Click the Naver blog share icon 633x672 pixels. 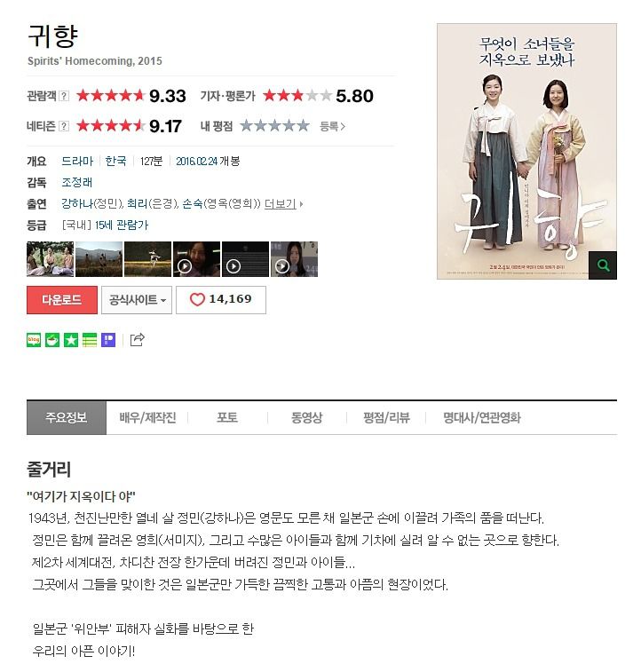click(34, 340)
